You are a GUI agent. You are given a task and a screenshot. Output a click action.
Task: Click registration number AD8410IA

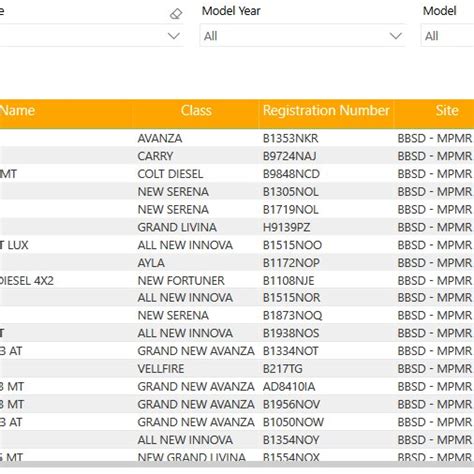coord(289,387)
